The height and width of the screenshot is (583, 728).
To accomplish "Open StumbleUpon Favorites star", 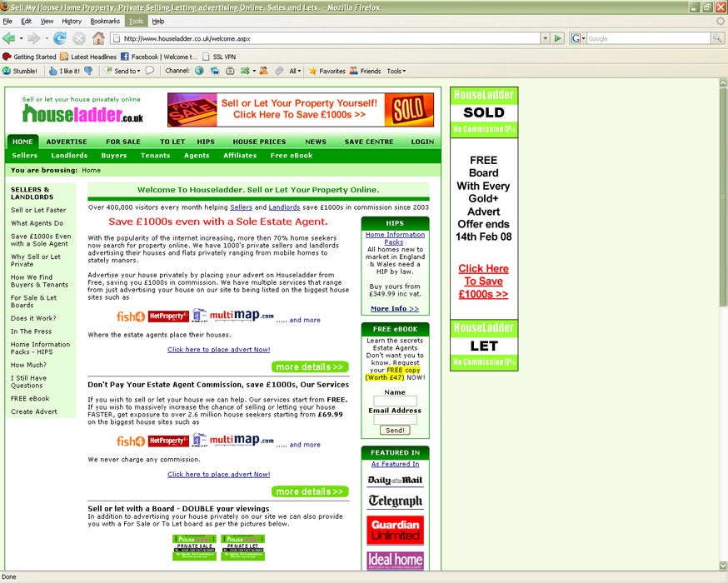I will [x=327, y=71].
